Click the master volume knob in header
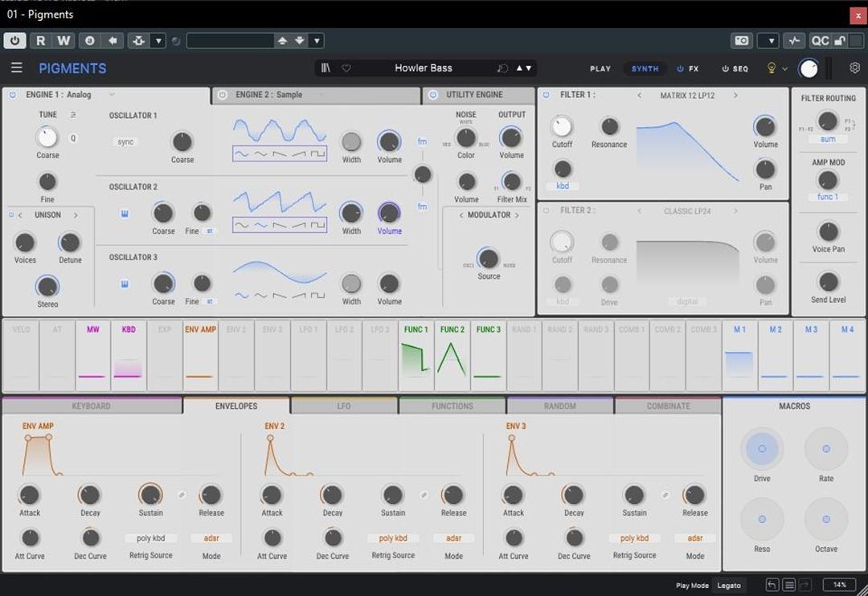 (x=809, y=68)
